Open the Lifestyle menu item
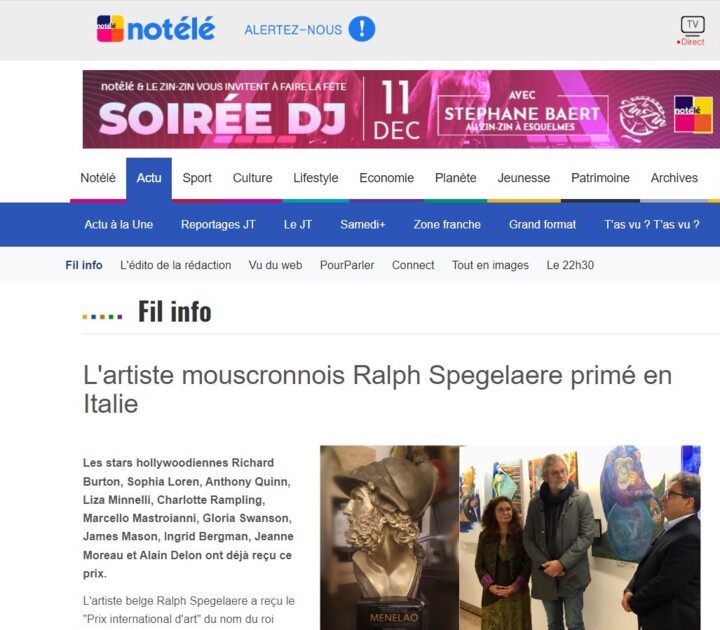This screenshot has height=630, width=720. (315, 178)
